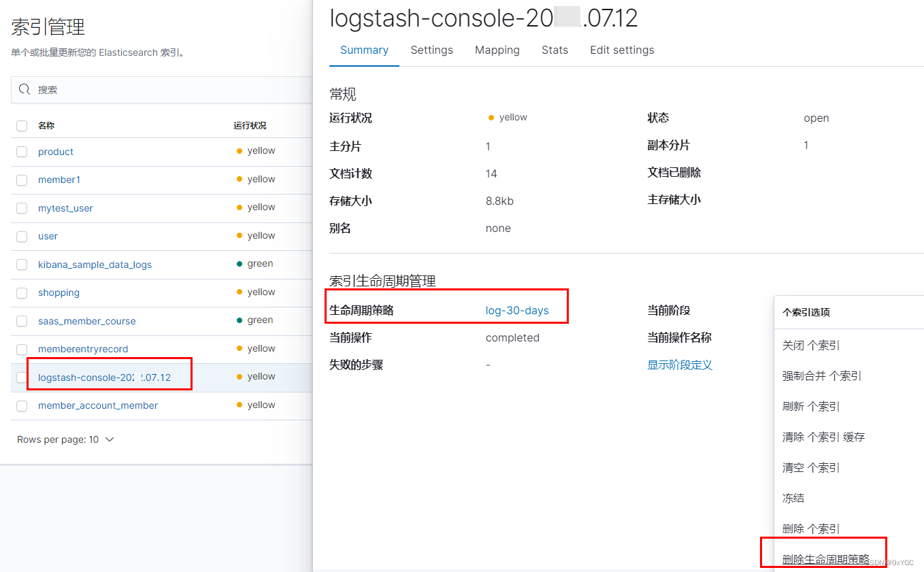
Task: Switch to the Settings tab
Action: 431,50
